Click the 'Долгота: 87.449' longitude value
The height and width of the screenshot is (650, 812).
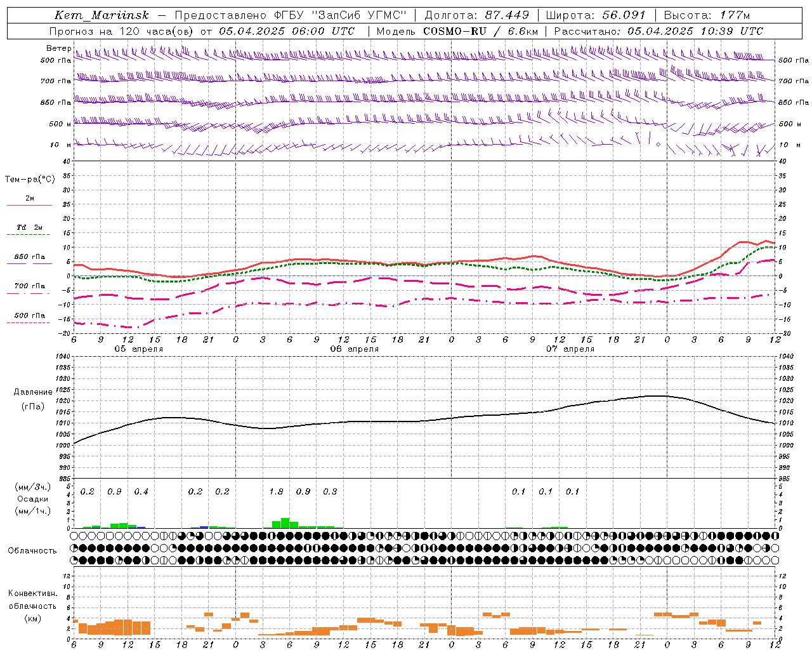(477, 15)
